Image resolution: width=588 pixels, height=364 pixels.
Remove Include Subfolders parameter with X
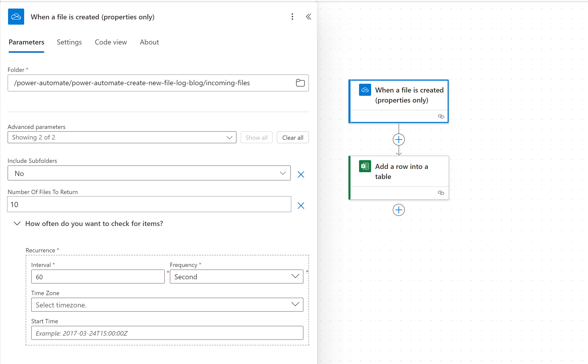tap(301, 174)
